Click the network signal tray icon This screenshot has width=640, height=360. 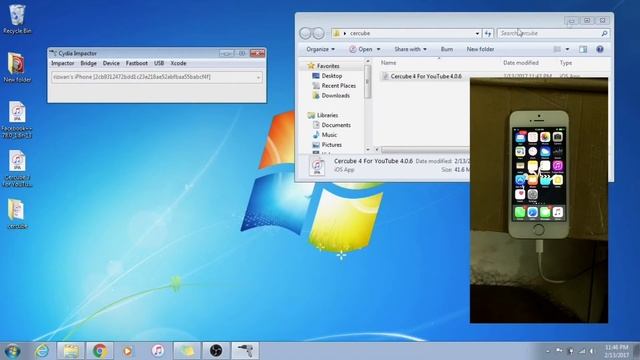[582, 351]
